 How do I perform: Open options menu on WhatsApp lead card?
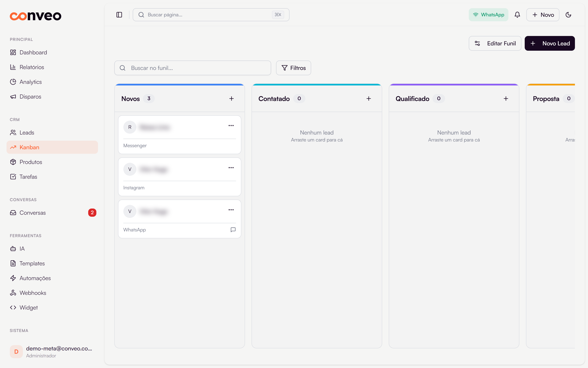tap(231, 210)
